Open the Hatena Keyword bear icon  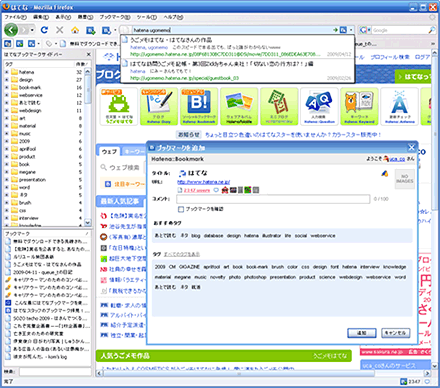tap(359, 106)
